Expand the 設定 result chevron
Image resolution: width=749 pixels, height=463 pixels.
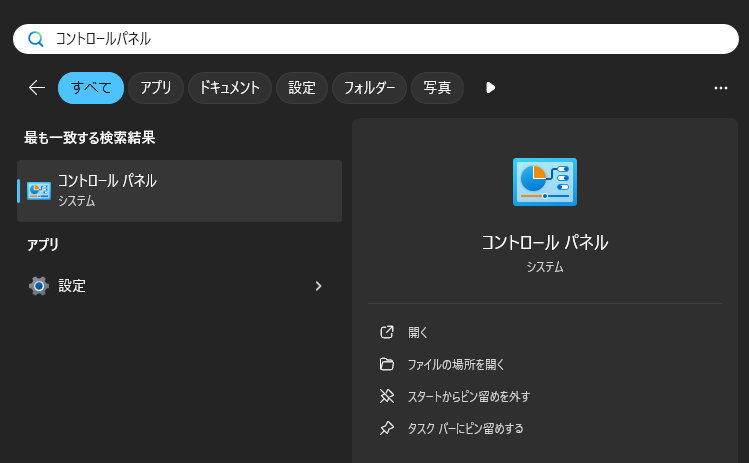318,286
